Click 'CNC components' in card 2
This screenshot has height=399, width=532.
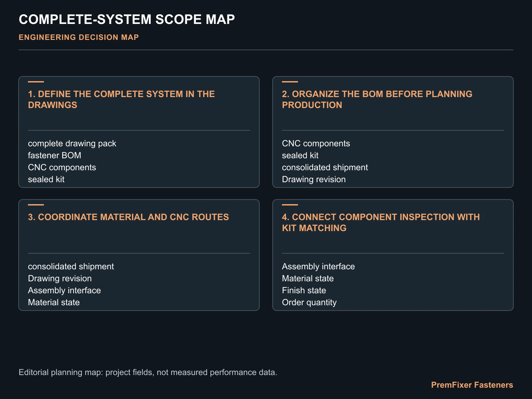click(316, 143)
